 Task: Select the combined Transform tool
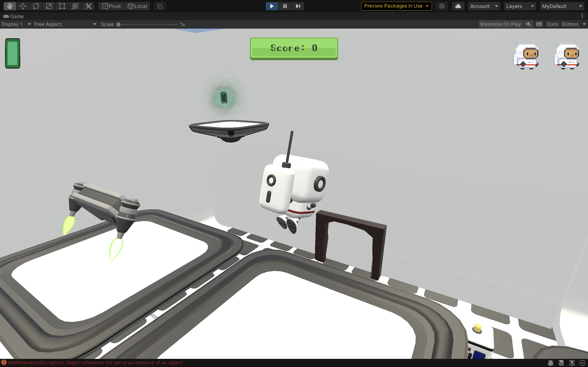click(75, 6)
